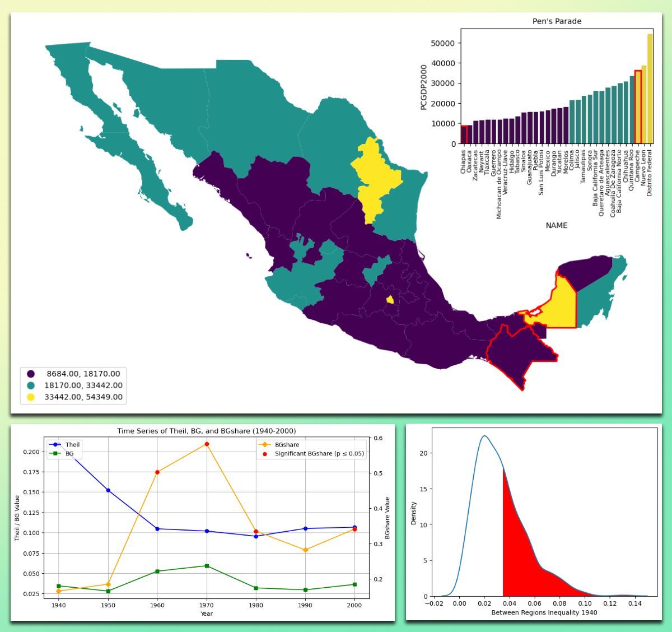
Task: Click the tallest yellow Distrito Federal bar
Action: click(x=650, y=89)
